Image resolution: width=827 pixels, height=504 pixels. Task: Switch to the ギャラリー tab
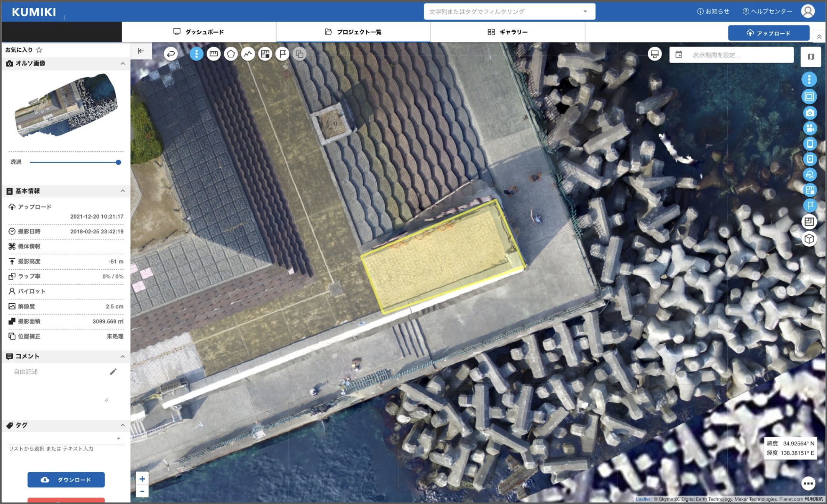pyautogui.click(x=507, y=32)
